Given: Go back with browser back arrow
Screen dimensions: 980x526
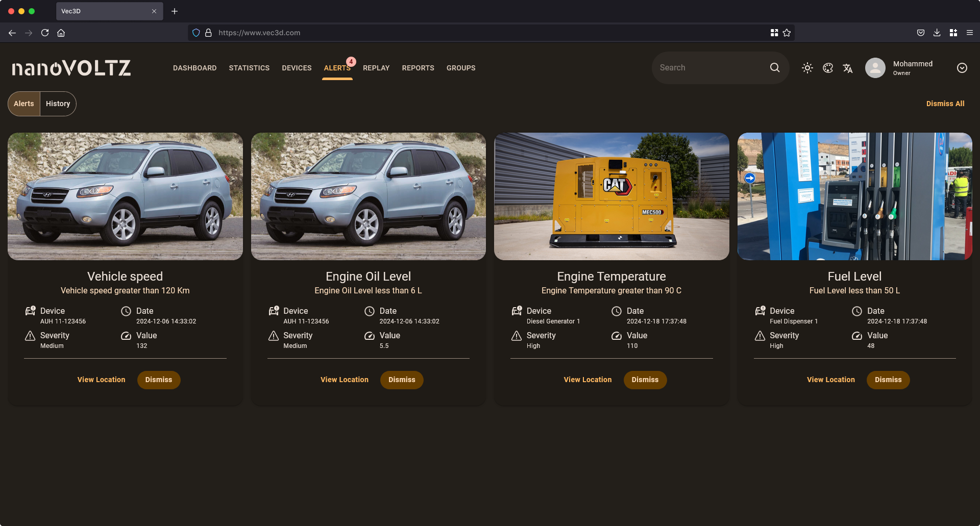Looking at the screenshot, I should click(12, 33).
